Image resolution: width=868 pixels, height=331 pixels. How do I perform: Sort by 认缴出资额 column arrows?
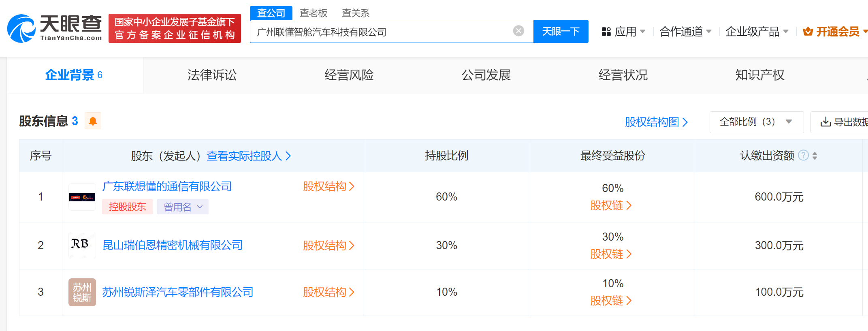coord(815,156)
